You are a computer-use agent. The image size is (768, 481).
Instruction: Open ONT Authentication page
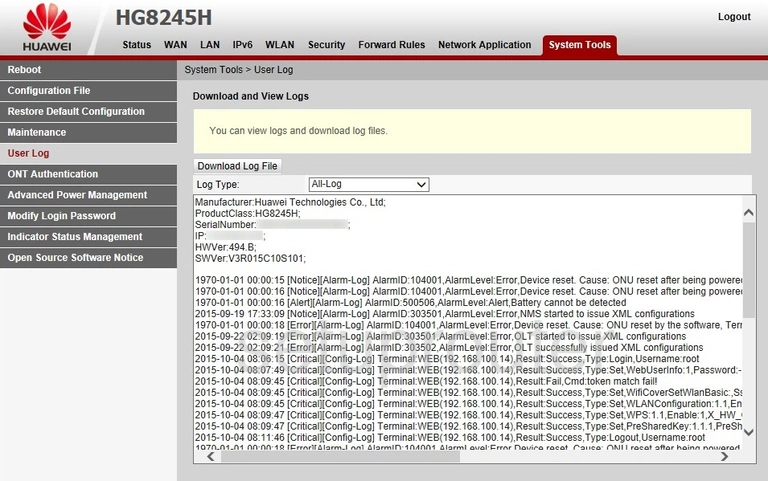tap(88, 174)
